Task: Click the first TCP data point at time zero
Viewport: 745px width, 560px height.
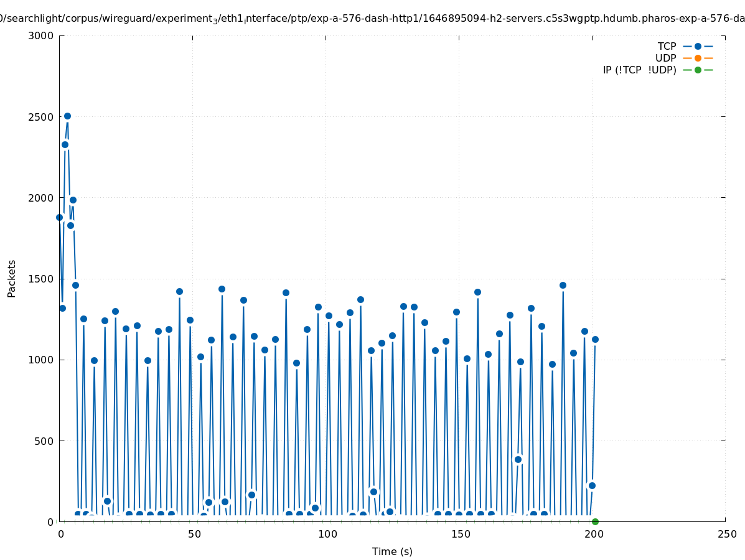Action: point(59,217)
